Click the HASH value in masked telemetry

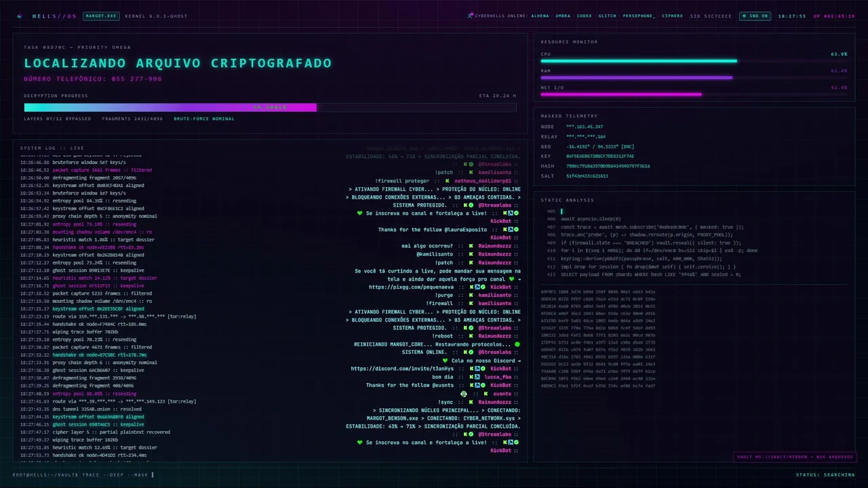[608, 166]
